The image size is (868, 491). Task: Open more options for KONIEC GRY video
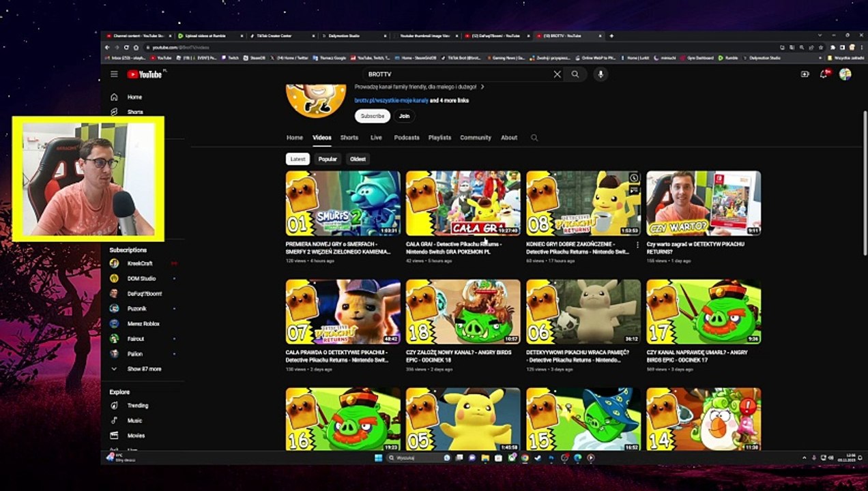click(637, 245)
